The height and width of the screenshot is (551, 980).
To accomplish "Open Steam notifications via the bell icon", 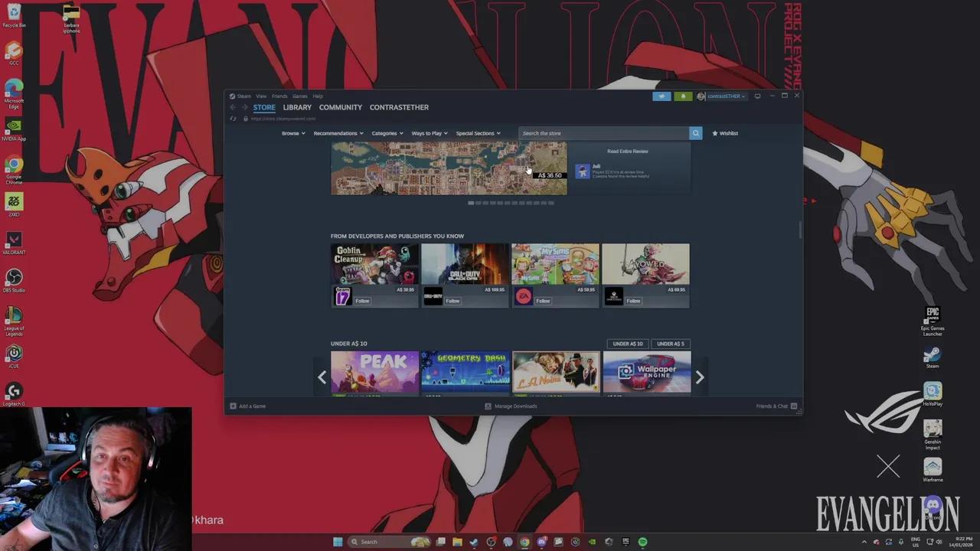I will click(x=683, y=96).
